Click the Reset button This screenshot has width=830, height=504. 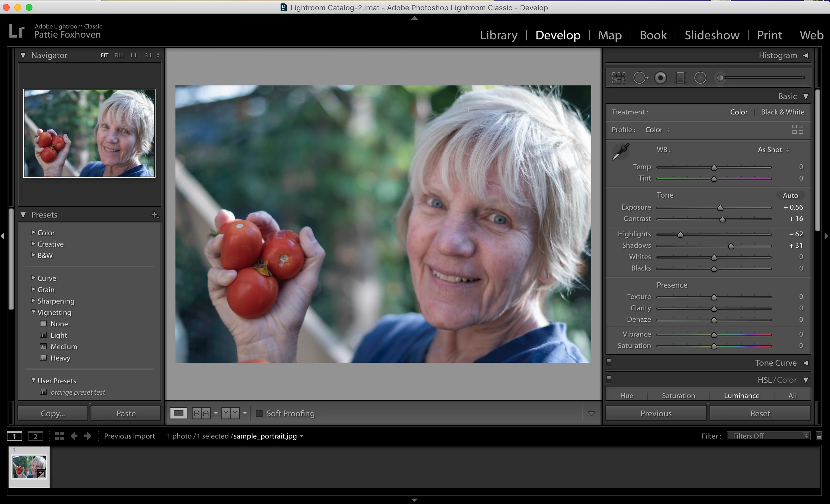tap(760, 413)
